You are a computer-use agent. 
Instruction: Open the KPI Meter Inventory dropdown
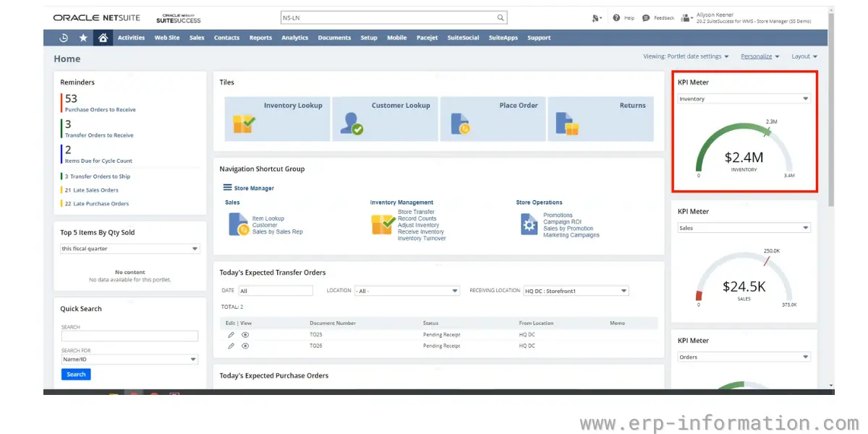744,98
